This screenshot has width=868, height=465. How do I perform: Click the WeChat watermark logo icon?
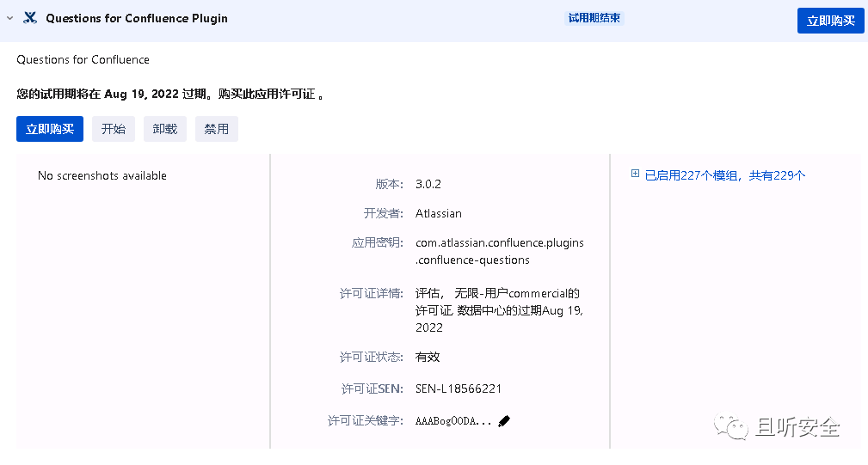(730, 426)
